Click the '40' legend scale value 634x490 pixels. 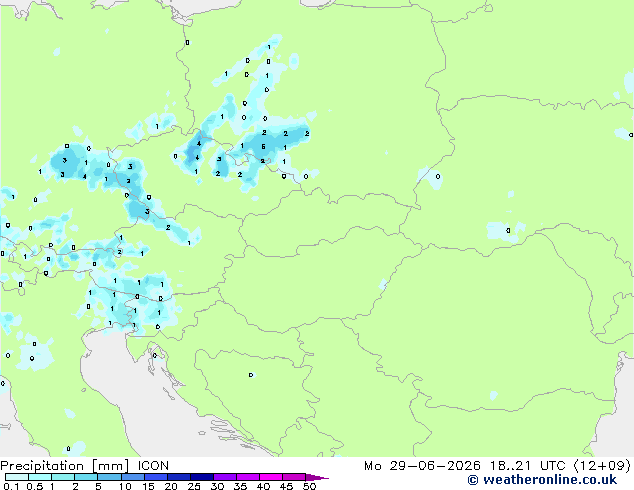tap(263, 486)
